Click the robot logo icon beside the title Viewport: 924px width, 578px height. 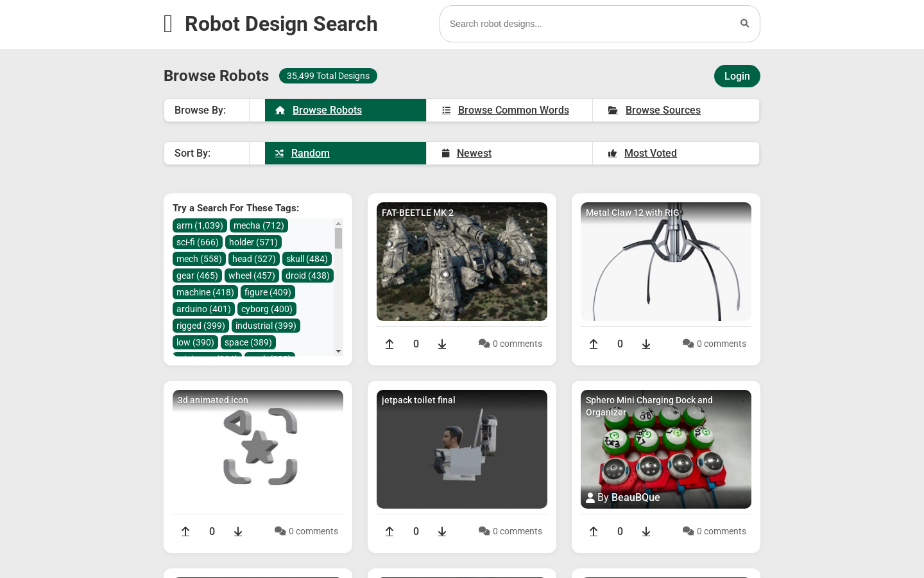(168, 24)
